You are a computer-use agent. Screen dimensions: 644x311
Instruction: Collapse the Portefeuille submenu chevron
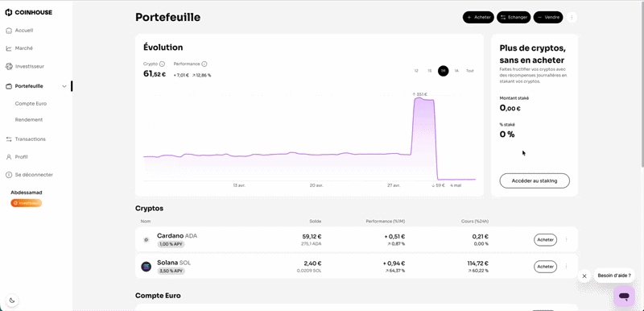(64, 86)
